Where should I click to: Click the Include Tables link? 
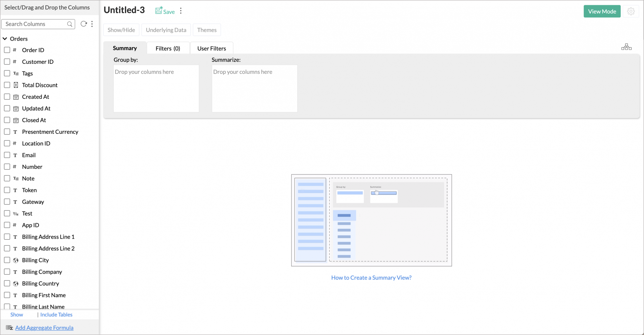click(56, 315)
